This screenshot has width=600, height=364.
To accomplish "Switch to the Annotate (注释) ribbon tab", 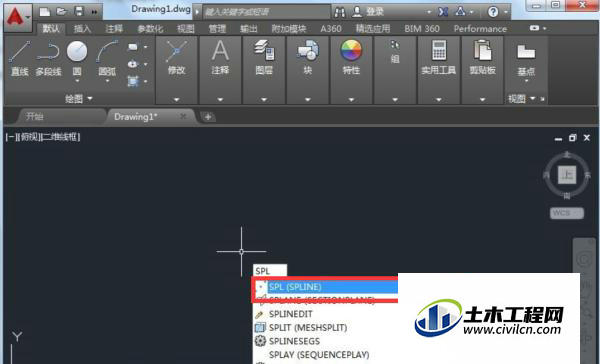I will pos(114,29).
